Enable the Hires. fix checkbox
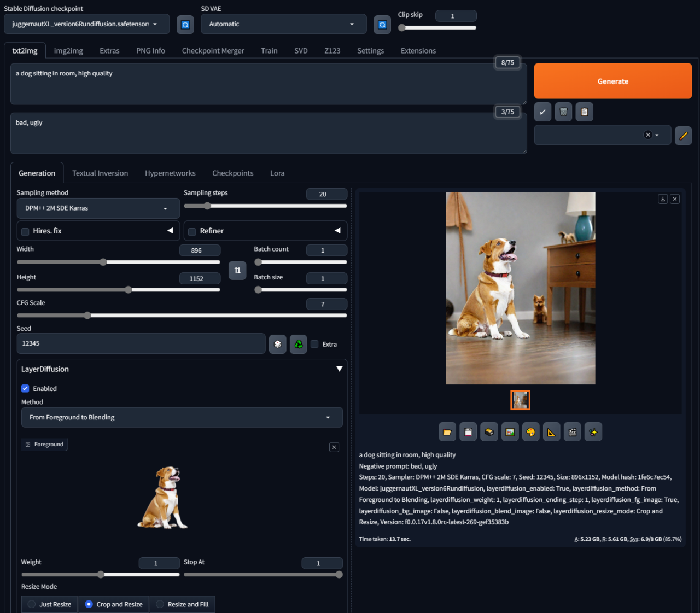This screenshot has height=613, width=700. click(25, 232)
